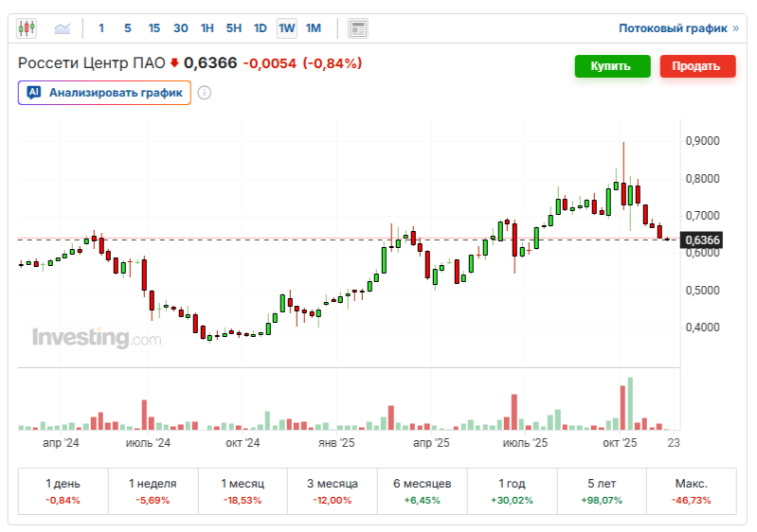This screenshot has height=532, width=757.
Task: Select the 3 месяца period
Action: (333, 491)
